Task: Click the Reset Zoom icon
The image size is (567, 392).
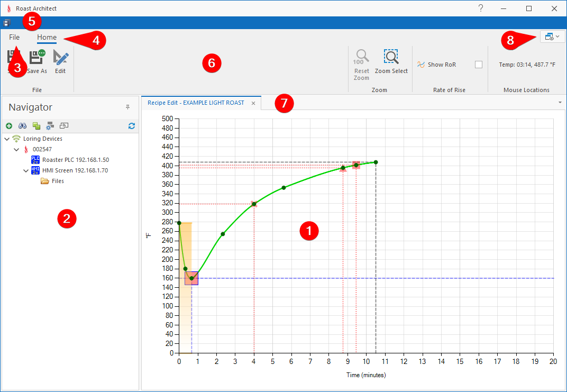Action: coord(362,57)
